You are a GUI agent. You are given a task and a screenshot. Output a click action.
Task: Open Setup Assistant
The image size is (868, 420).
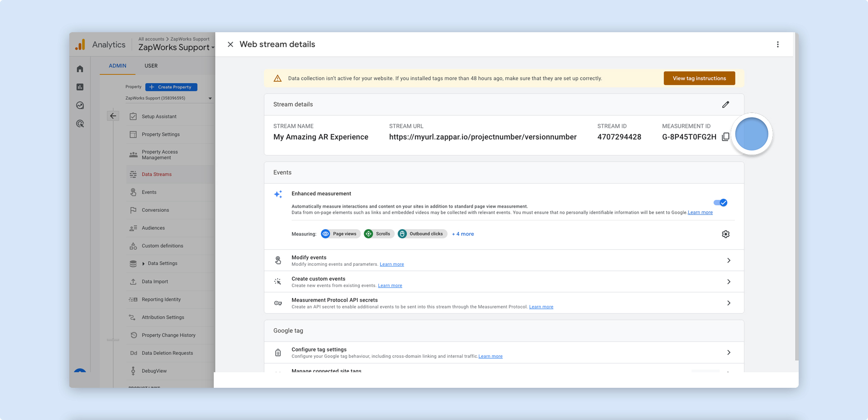click(159, 117)
